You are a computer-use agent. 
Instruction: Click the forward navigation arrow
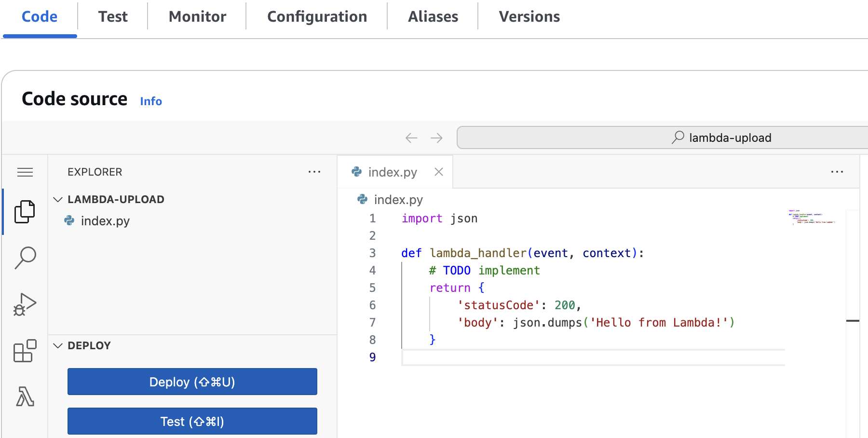point(437,138)
